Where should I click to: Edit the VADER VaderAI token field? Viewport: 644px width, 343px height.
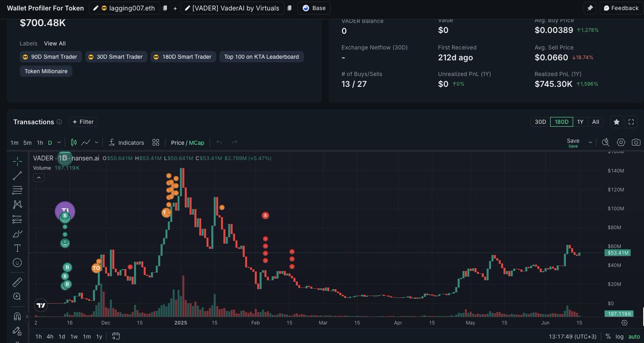pos(232,8)
